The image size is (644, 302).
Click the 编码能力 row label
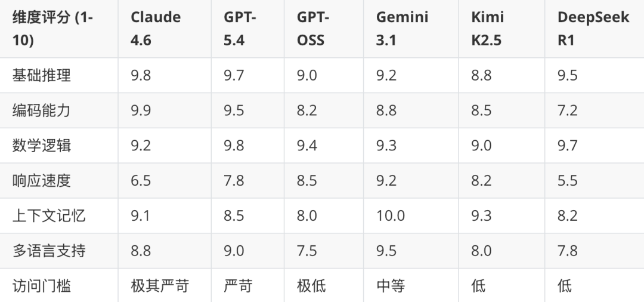pos(42,110)
